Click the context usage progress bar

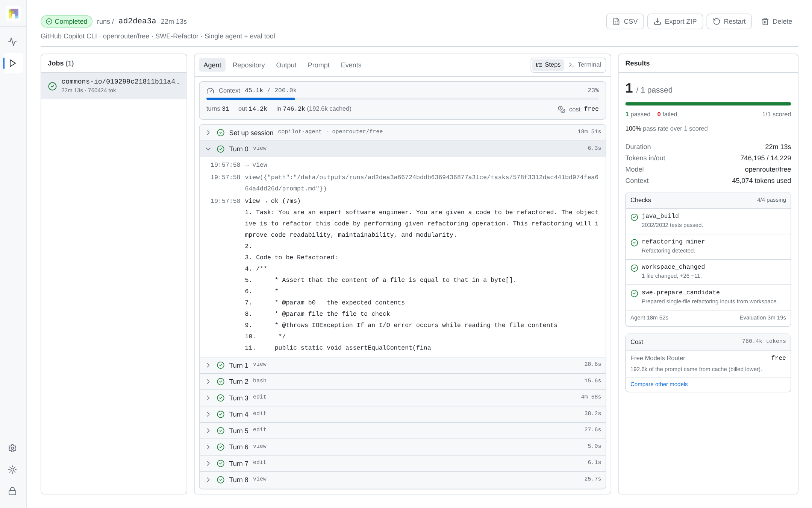point(402,99)
